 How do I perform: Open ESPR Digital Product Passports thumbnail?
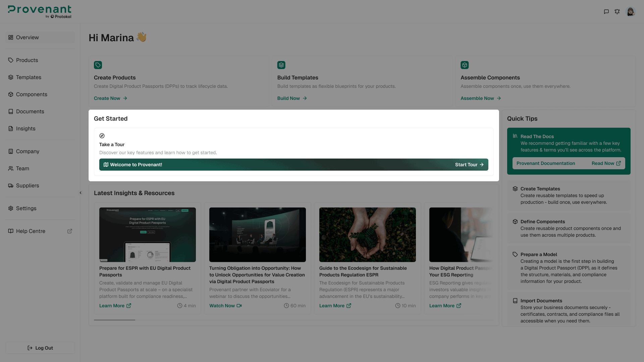(148, 235)
